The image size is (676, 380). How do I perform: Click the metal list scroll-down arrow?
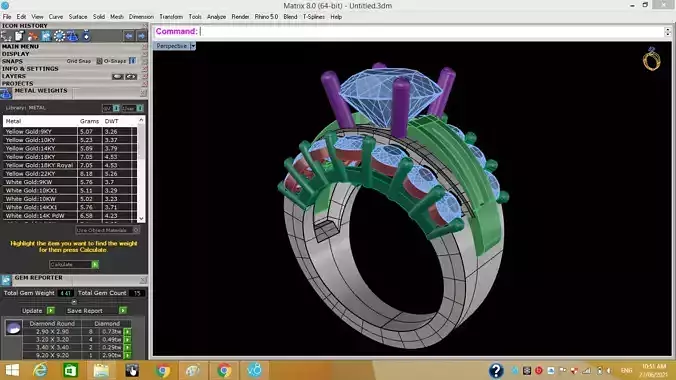pos(141,219)
